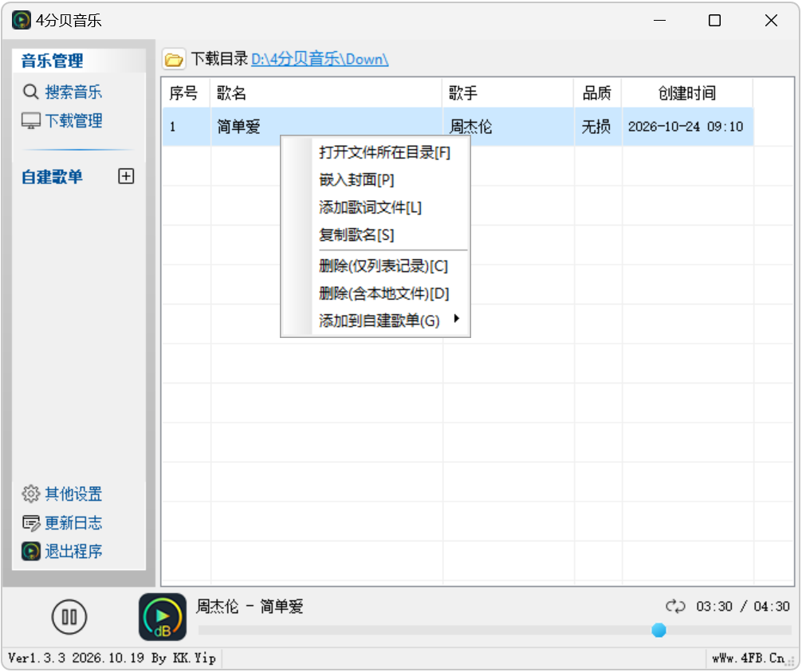Select the 简单爱 song name cell
Screen dimensions: 802x672
click(326, 126)
